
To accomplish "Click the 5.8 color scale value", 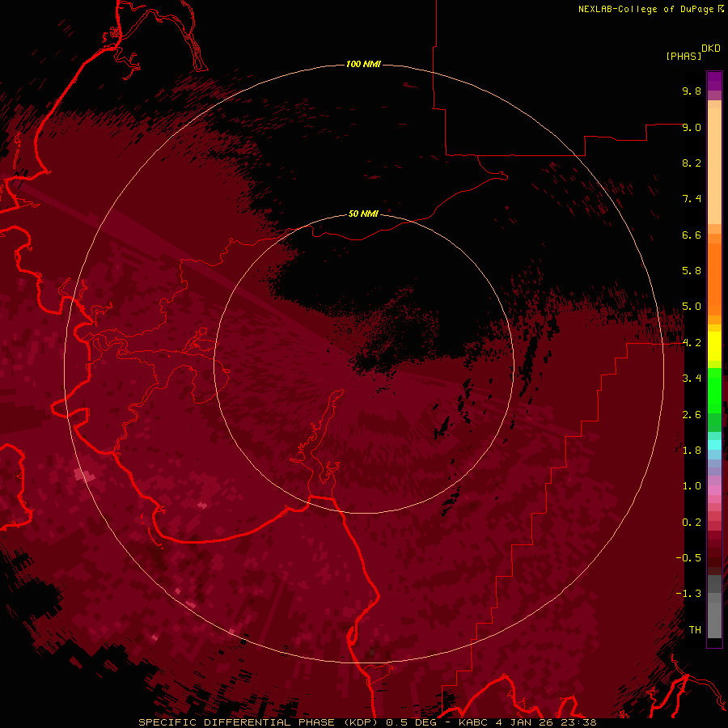I will 692,271.
